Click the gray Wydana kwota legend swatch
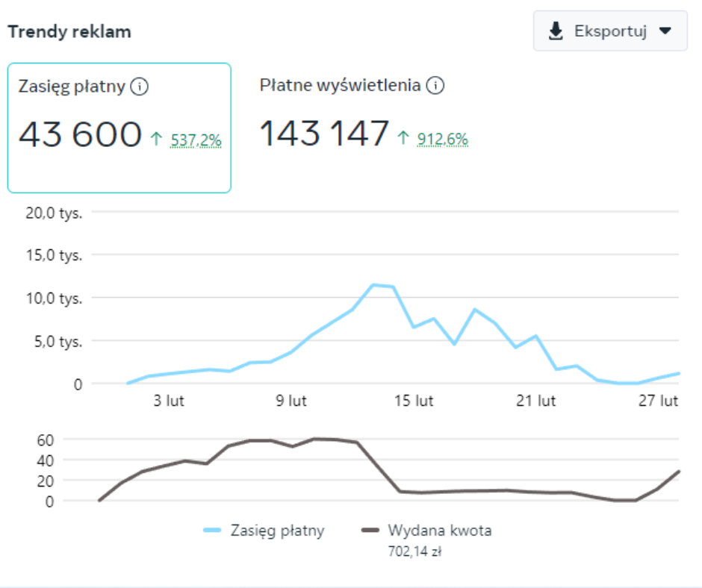This screenshot has width=702, height=588. pyautogui.click(x=370, y=531)
